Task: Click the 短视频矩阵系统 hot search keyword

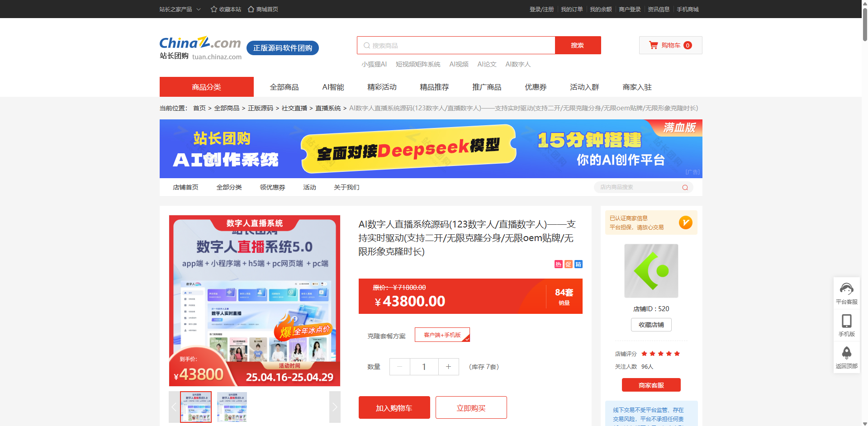Action: (418, 64)
